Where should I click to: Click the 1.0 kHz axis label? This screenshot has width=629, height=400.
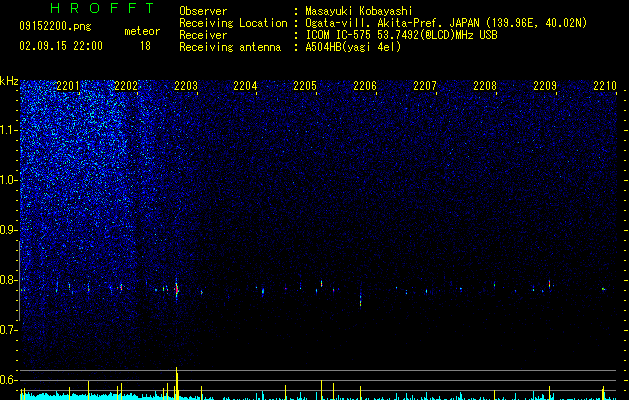click(9, 180)
